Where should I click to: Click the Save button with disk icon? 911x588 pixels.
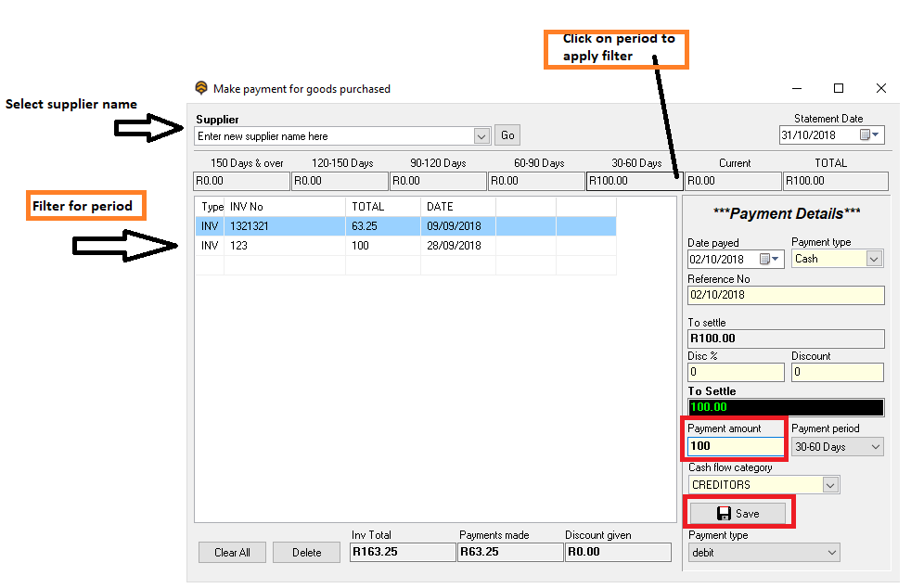point(738,513)
